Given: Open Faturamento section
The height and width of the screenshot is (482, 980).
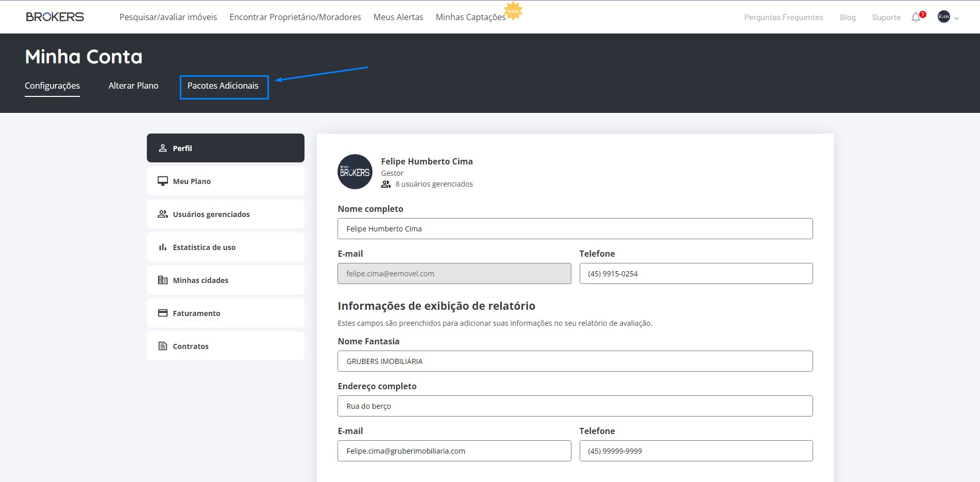Looking at the screenshot, I should click(226, 313).
